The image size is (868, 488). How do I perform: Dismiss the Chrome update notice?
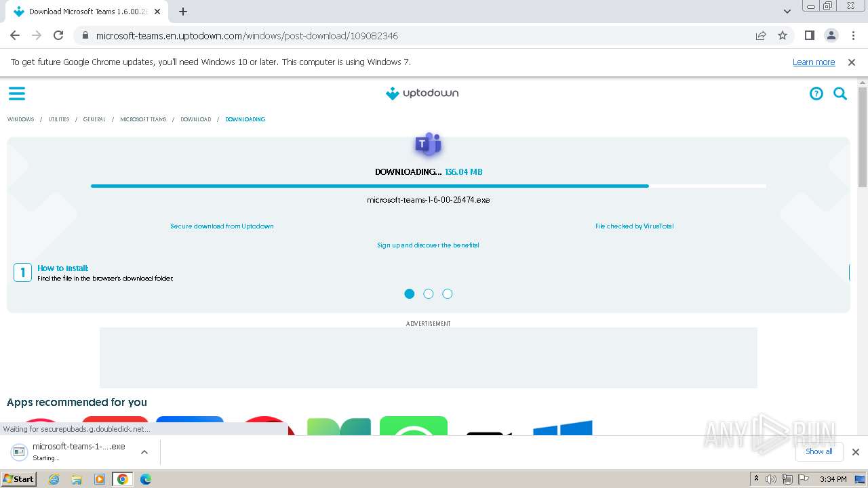[852, 62]
